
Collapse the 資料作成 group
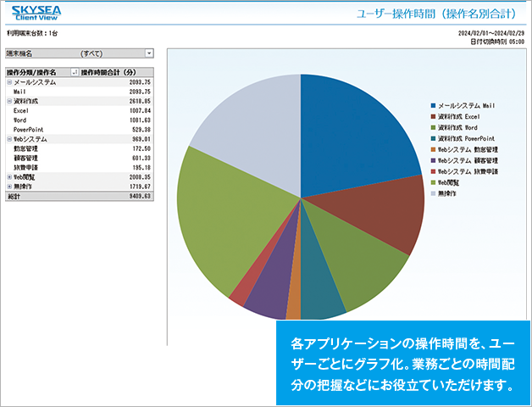click(x=9, y=101)
